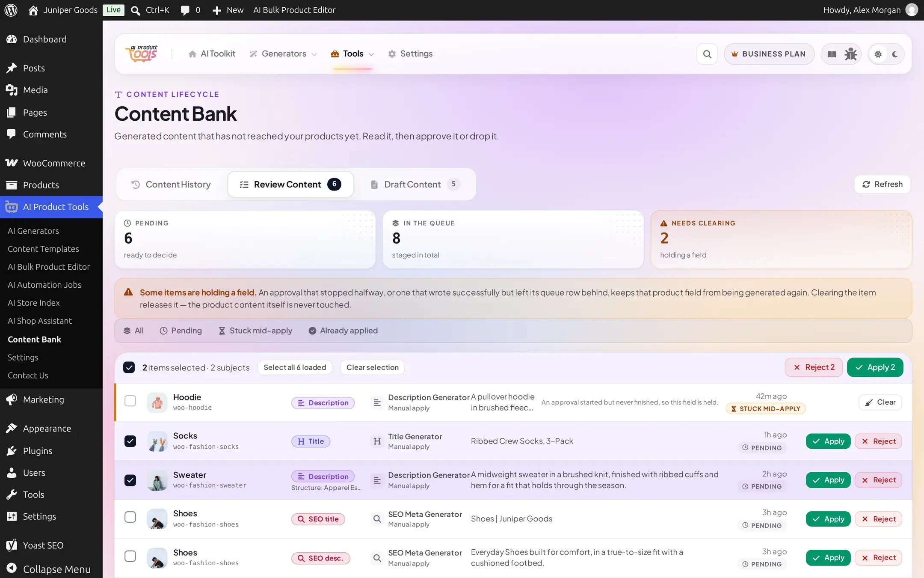
Task: Clear the stuck Hoodie item
Action: [880, 402]
